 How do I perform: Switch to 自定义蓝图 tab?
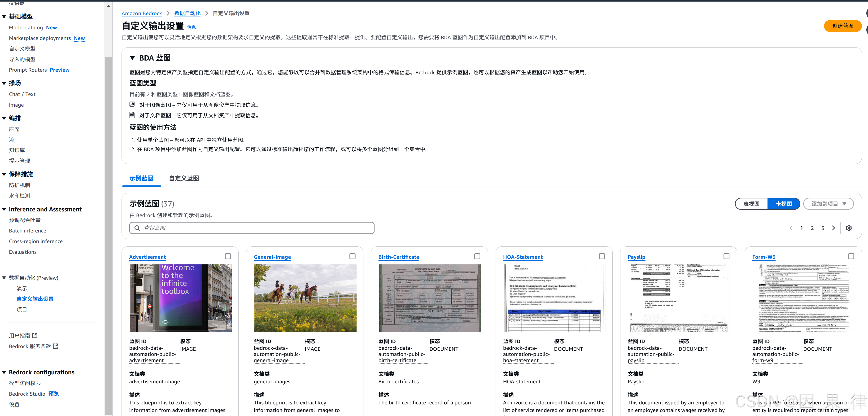(184, 178)
